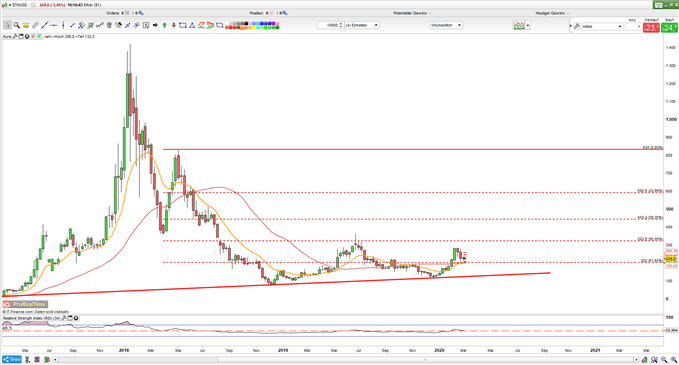Image resolution: width=679 pixels, height=365 pixels.
Task: Click the Kurs price panel label
Action: (x=7, y=37)
